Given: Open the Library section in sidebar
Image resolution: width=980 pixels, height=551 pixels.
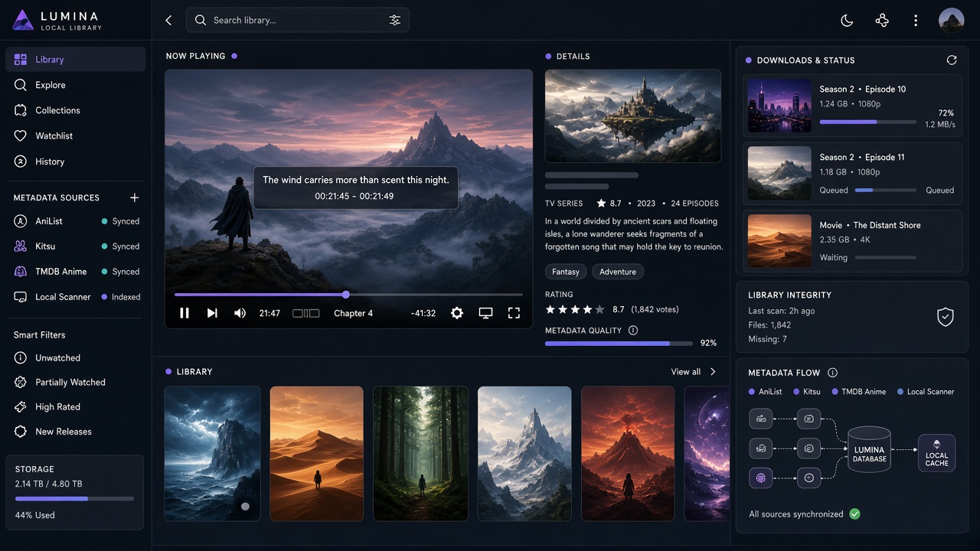Looking at the screenshot, I should coord(75,59).
